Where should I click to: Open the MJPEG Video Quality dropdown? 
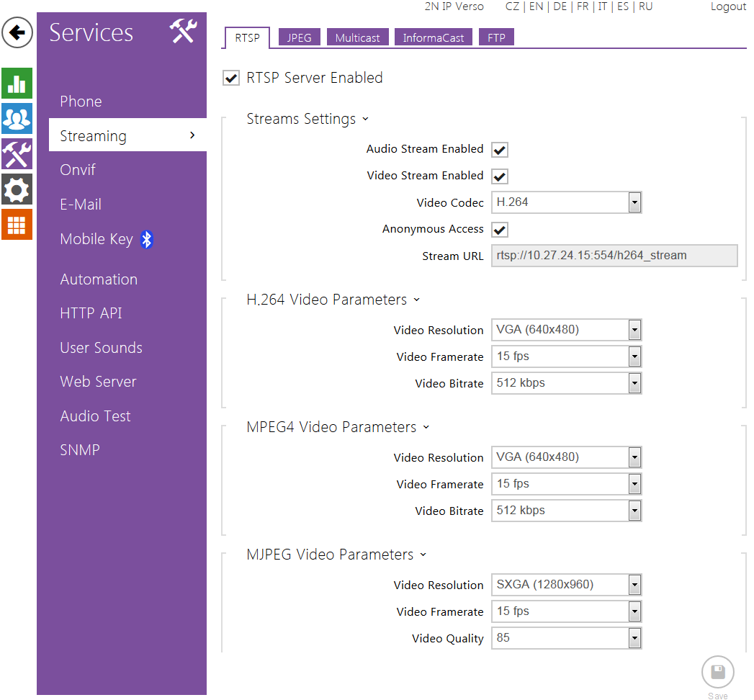pyautogui.click(x=566, y=638)
